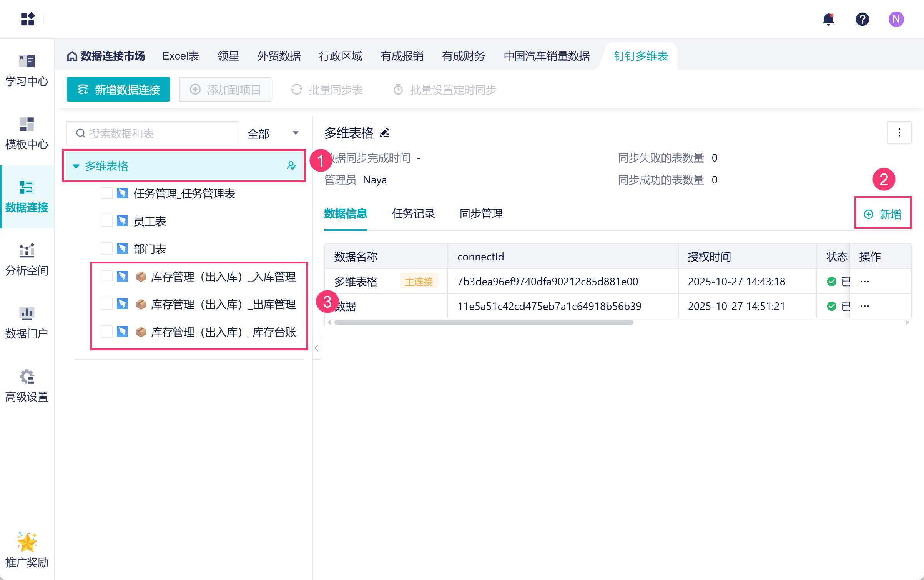Open the Excel表 tab

[x=181, y=56]
